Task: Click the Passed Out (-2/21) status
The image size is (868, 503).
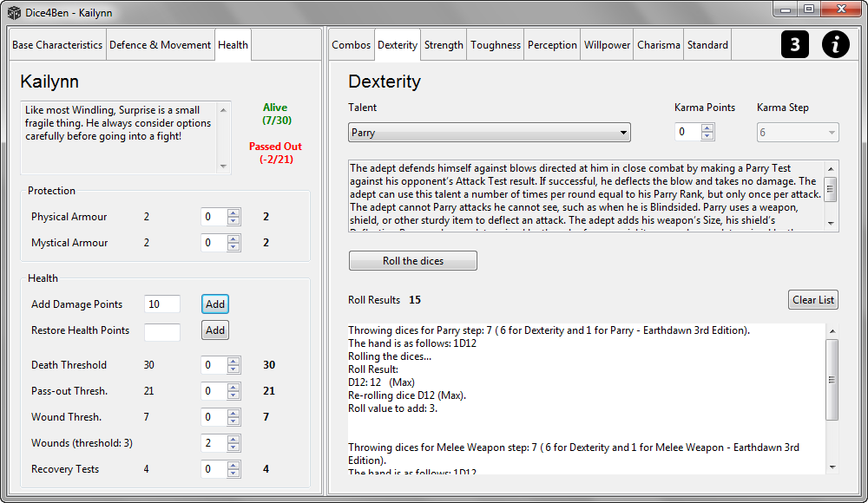Action: (x=276, y=153)
